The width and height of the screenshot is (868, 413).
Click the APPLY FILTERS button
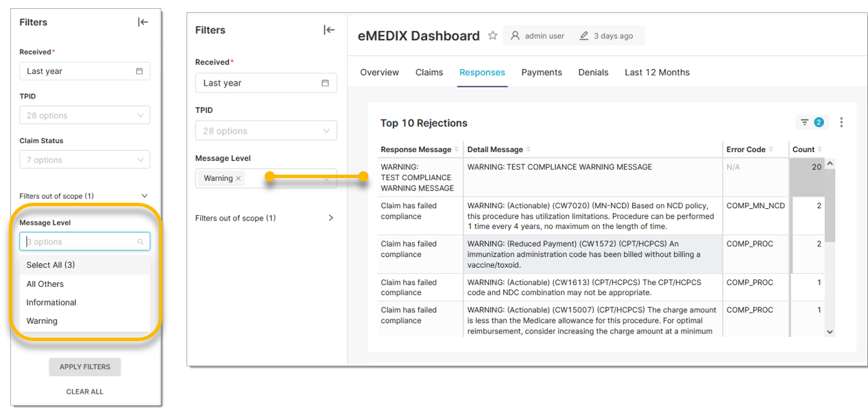tap(84, 367)
